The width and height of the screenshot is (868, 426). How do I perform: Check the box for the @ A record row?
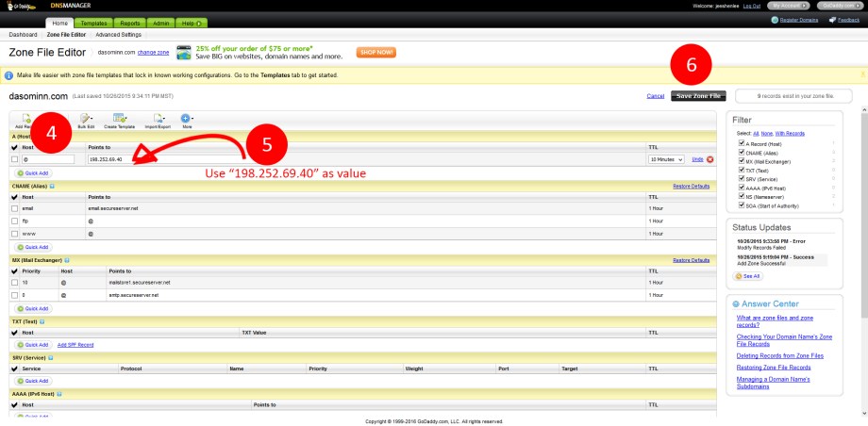coord(15,159)
